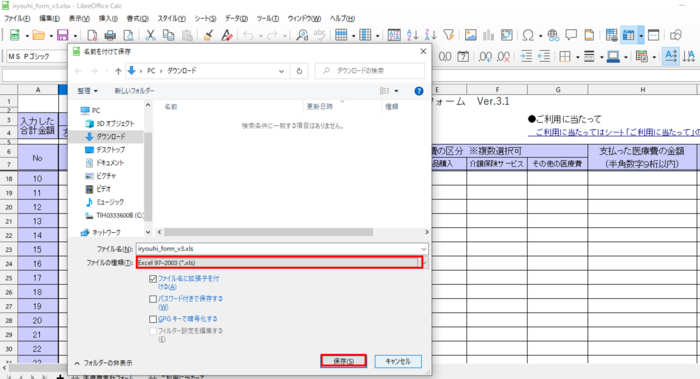Click the Insert Comment speech bubble icon

pyautogui.click(x=571, y=35)
